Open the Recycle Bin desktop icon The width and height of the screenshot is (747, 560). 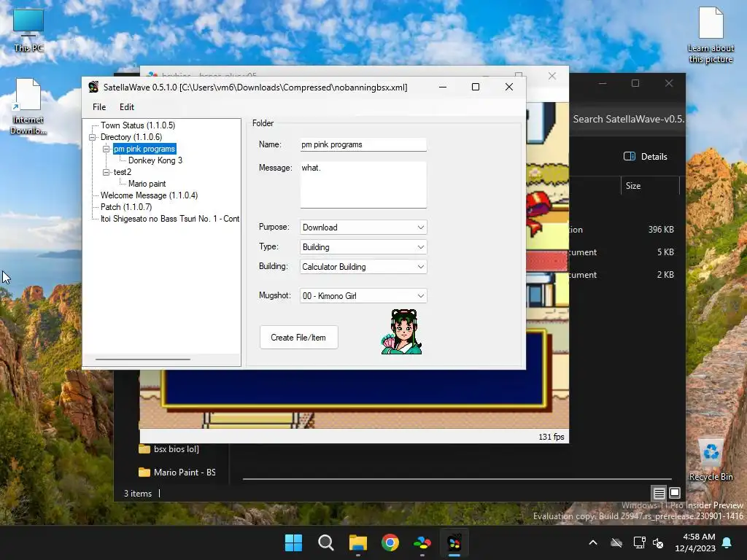click(711, 461)
